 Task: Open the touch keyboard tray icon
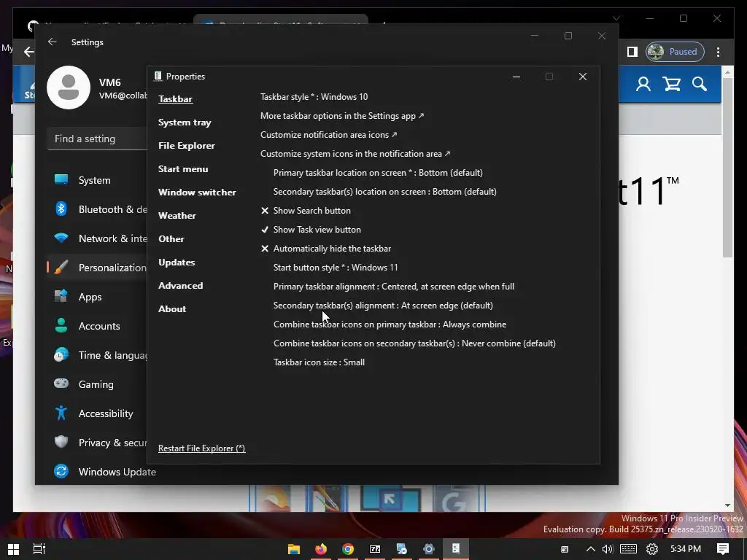[x=628, y=549]
